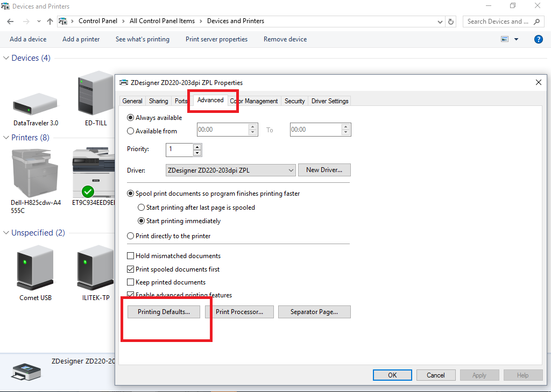Click the Help question mark icon
The height and width of the screenshot is (392, 551).
point(538,39)
